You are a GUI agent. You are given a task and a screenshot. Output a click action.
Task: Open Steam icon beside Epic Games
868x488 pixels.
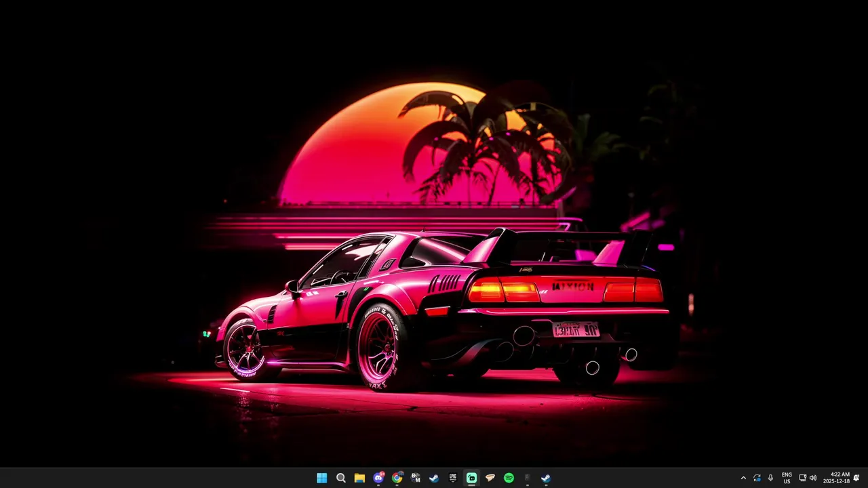click(434, 478)
